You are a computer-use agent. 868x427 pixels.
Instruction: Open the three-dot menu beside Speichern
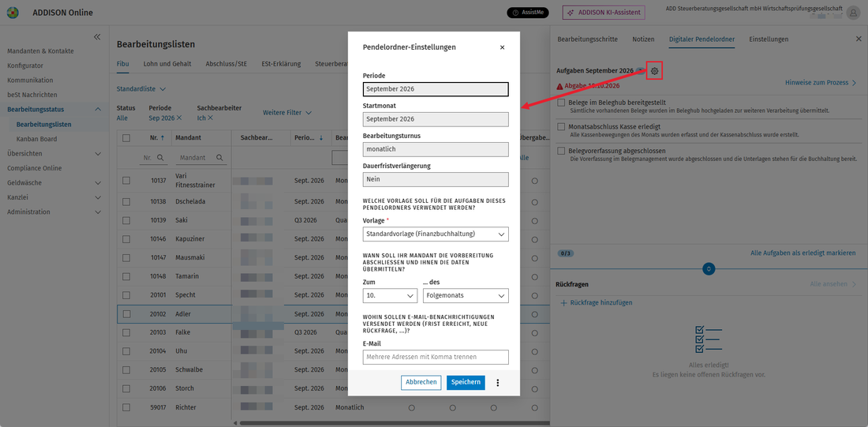pos(498,382)
